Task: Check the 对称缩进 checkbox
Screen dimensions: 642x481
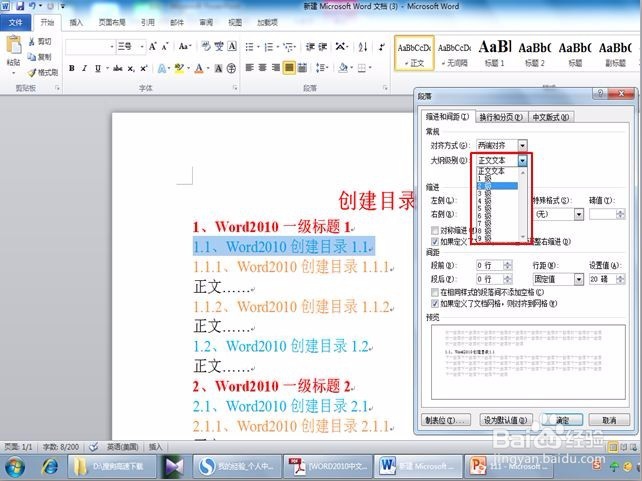Action: (x=435, y=231)
